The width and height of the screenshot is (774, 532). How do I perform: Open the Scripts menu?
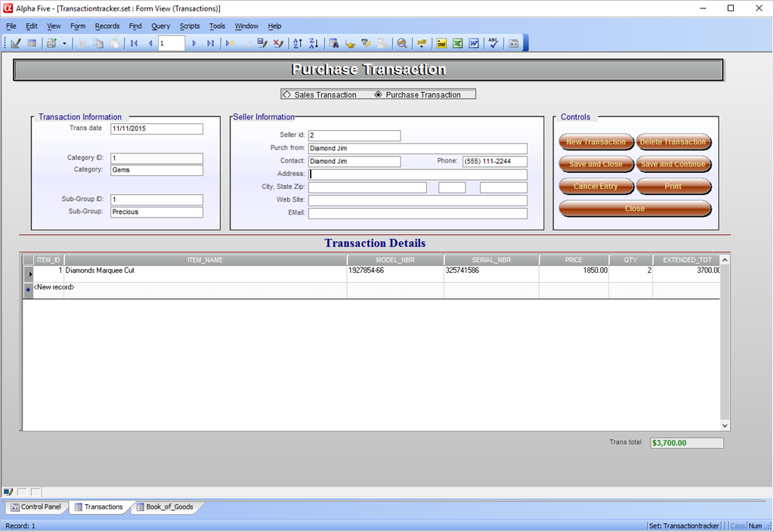[190, 26]
